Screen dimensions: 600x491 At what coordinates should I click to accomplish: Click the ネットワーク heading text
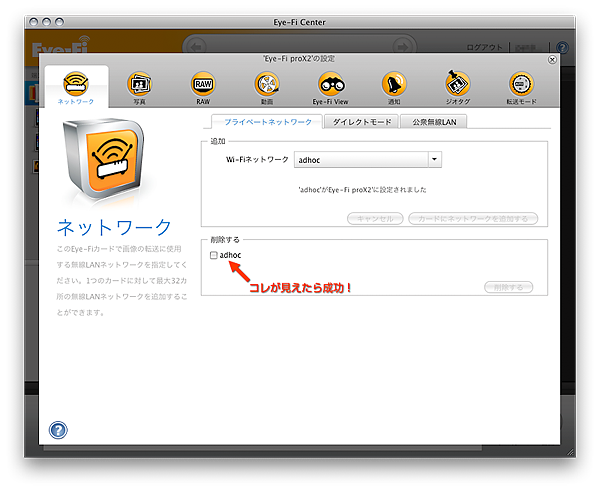[x=114, y=227]
